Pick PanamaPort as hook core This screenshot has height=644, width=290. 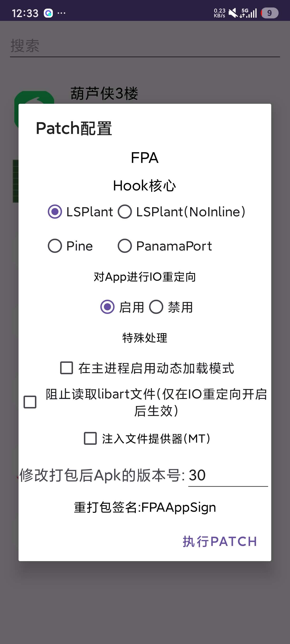click(x=125, y=246)
